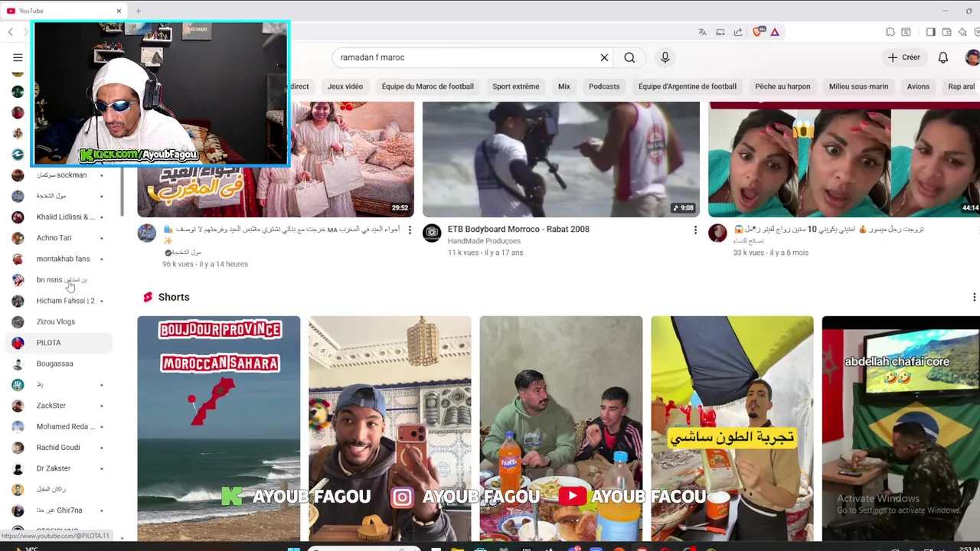
Task: Open Khalid Lidlissi subscription in sidebar
Action: coord(57,217)
